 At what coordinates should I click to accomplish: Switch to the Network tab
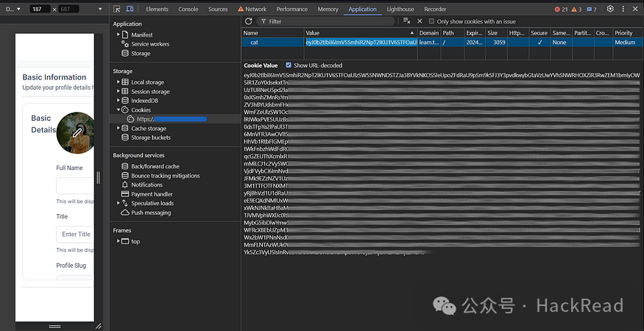point(252,9)
